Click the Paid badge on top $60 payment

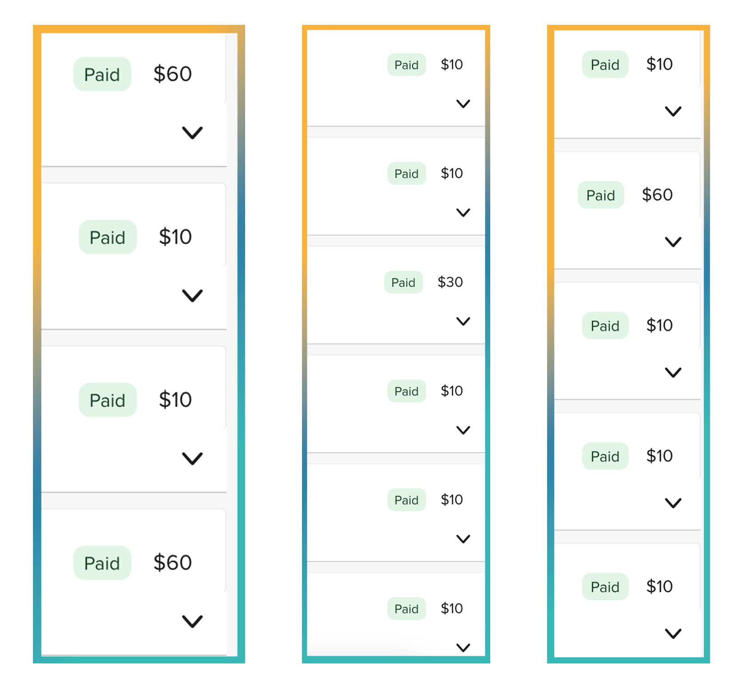102,74
